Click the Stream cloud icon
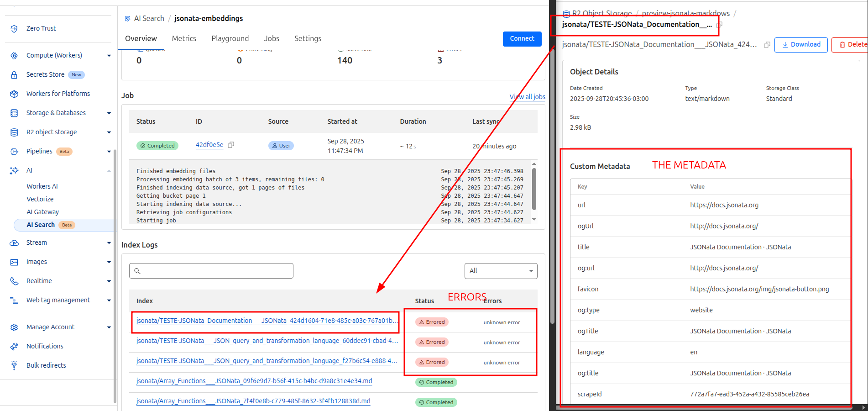The height and width of the screenshot is (411, 868). 14,243
